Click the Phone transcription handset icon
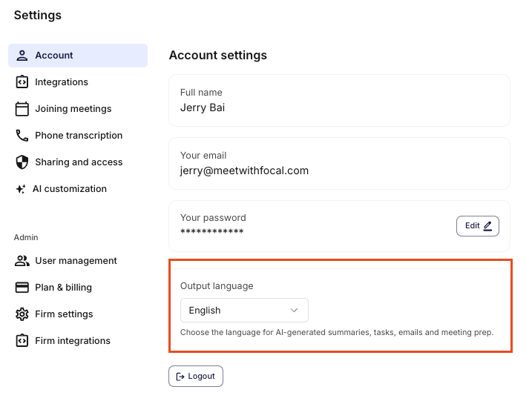 pos(22,136)
